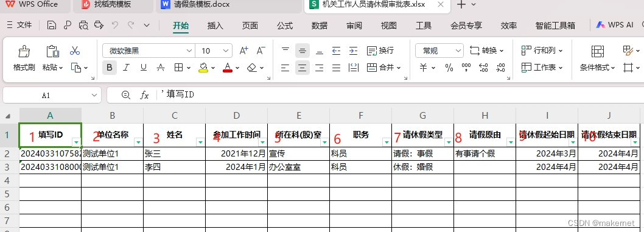Pick the yellow fill color bucket

203,68
